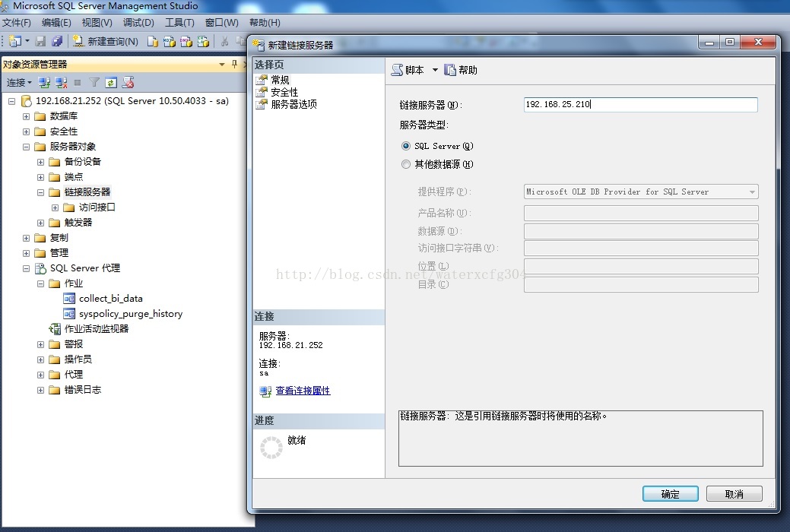The height and width of the screenshot is (532, 790).
Task: Click the DMX query icon
Action: tap(186, 41)
